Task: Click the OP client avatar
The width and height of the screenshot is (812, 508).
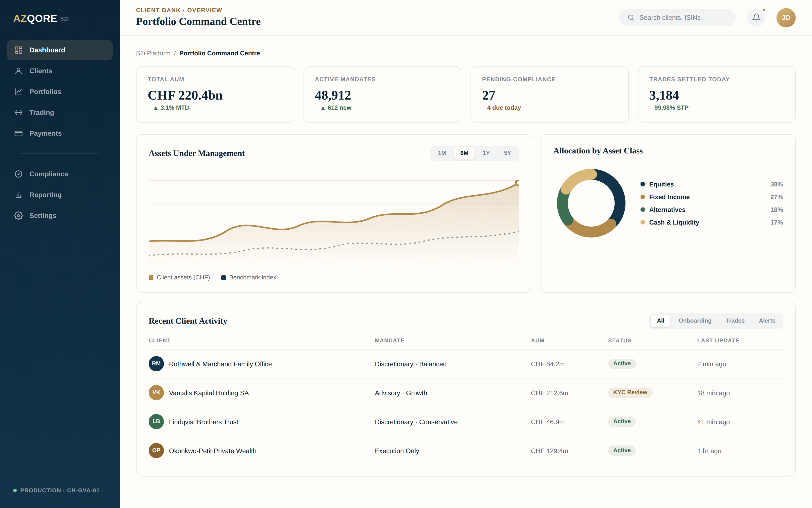Action: pos(156,450)
